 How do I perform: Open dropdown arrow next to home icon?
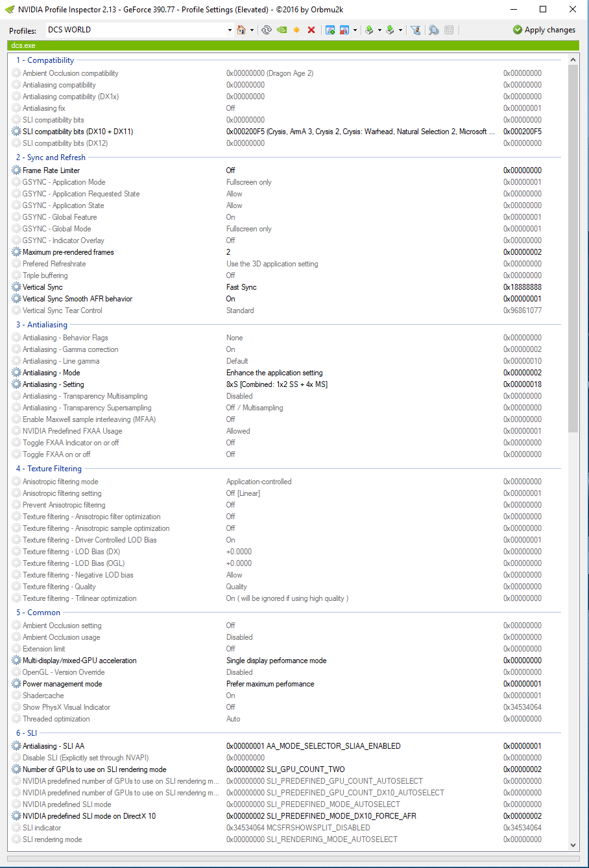pyautogui.click(x=252, y=30)
